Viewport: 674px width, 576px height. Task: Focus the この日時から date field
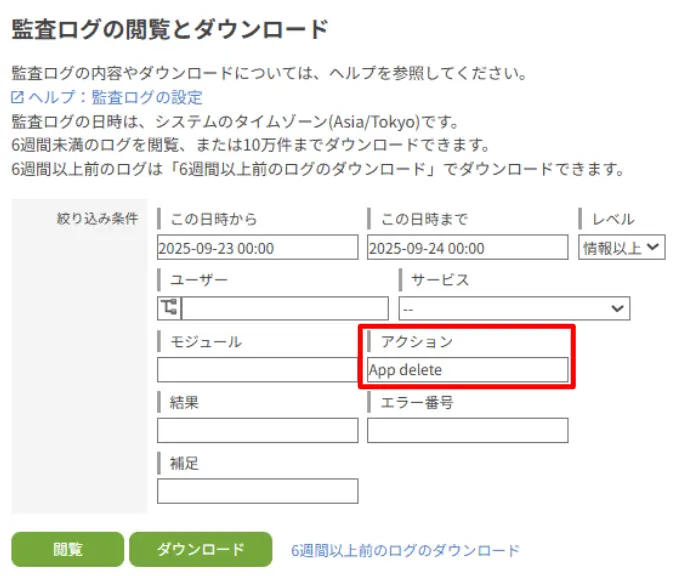(x=257, y=248)
